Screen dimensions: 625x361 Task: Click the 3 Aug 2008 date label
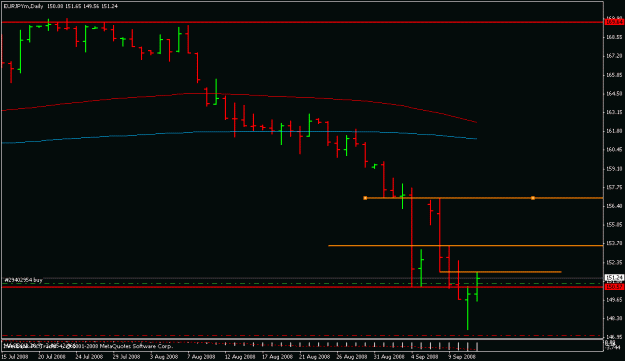pos(164,357)
